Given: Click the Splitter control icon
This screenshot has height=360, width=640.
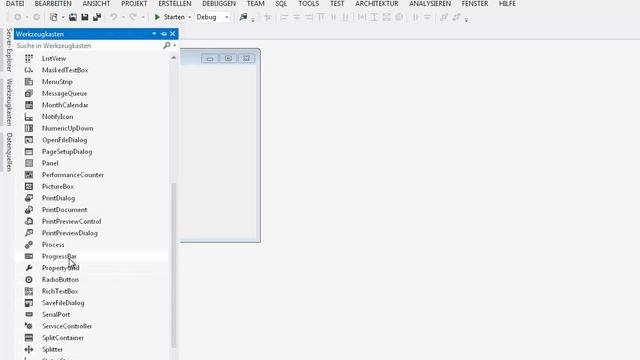Looking at the screenshot, I should [29, 349].
